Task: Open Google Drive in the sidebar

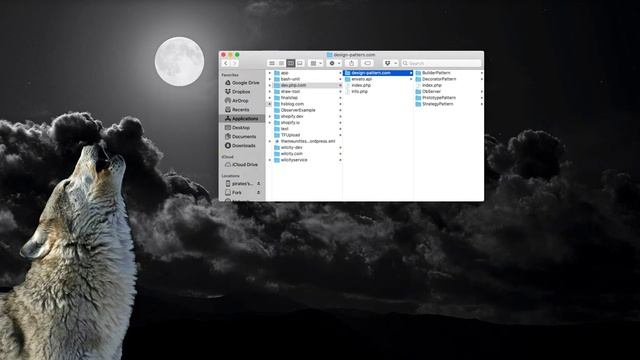Action: [x=242, y=82]
